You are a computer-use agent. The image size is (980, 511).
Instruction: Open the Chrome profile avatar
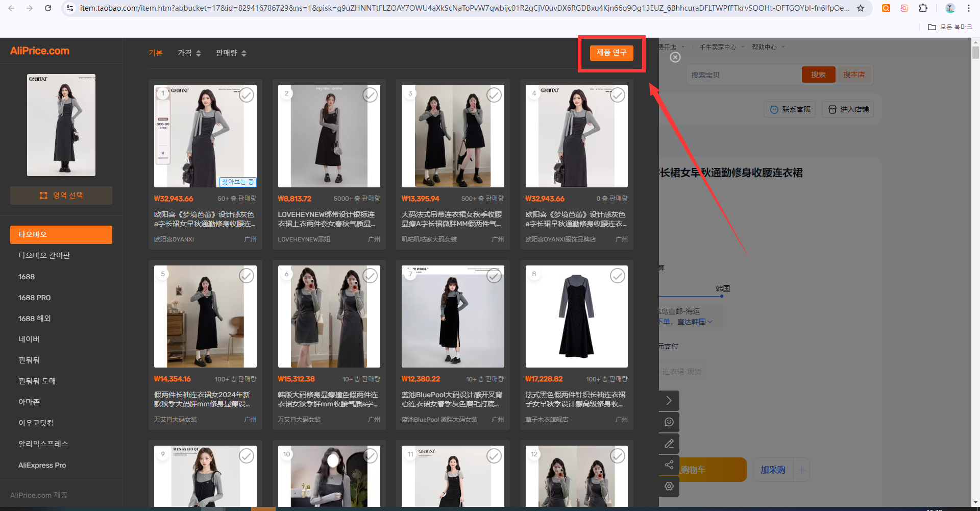pyautogui.click(x=950, y=8)
